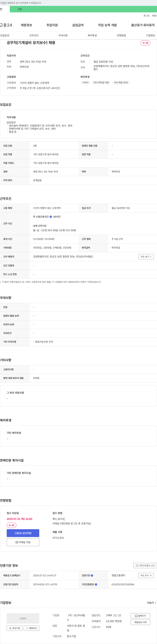157x644 pixels.
Task: Click the 채용공고 등록일시 value 2025.07.02 14:04:27
Action: point(45,576)
